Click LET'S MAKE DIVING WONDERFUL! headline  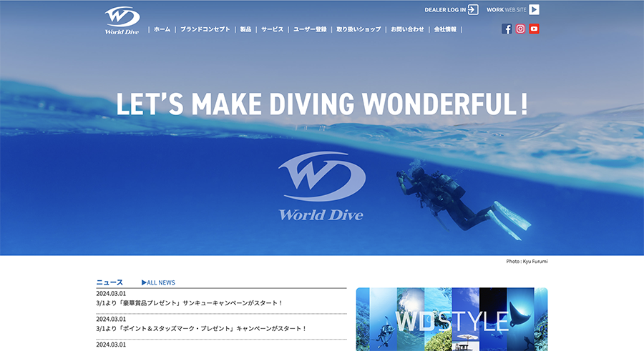(321, 104)
